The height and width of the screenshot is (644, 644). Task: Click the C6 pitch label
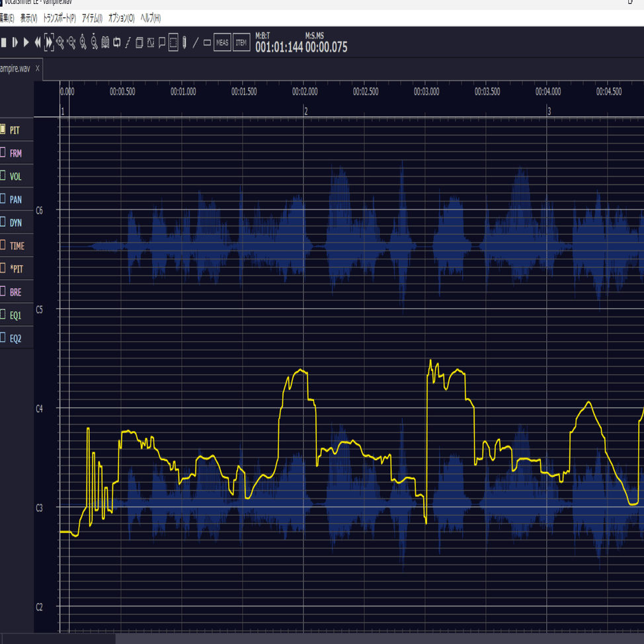pos(40,210)
